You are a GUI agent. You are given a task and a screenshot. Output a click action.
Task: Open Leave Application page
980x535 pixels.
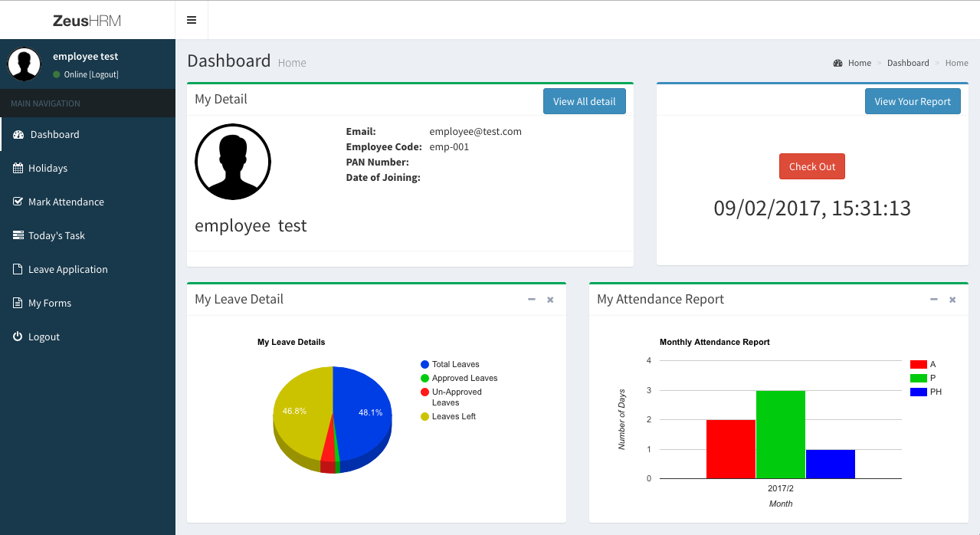pos(88,269)
